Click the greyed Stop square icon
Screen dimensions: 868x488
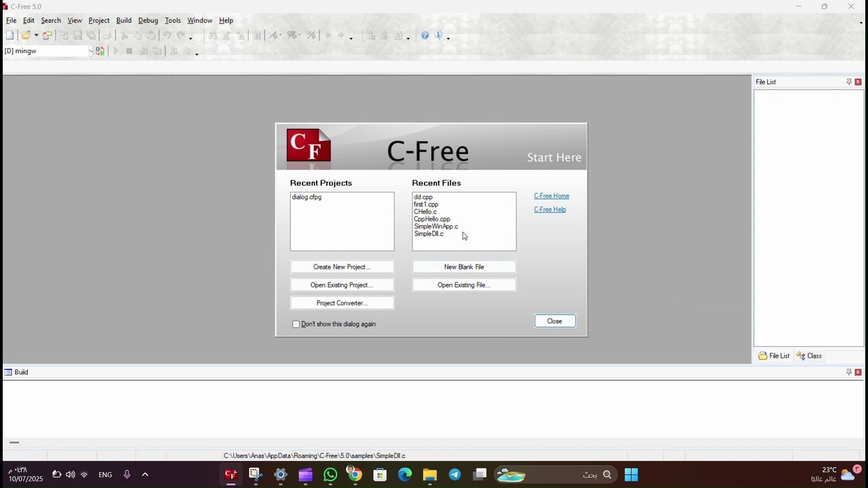[x=129, y=51]
